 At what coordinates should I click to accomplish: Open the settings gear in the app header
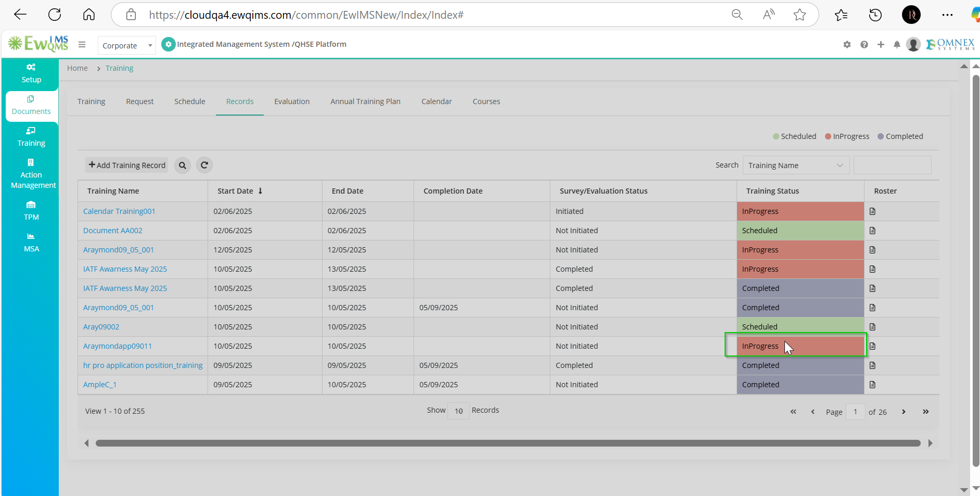(847, 45)
